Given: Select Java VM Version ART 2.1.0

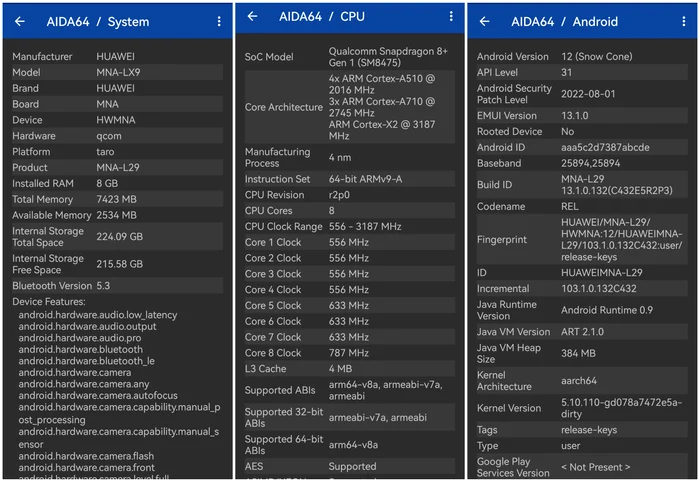Looking at the screenshot, I should click(x=582, y=332).
